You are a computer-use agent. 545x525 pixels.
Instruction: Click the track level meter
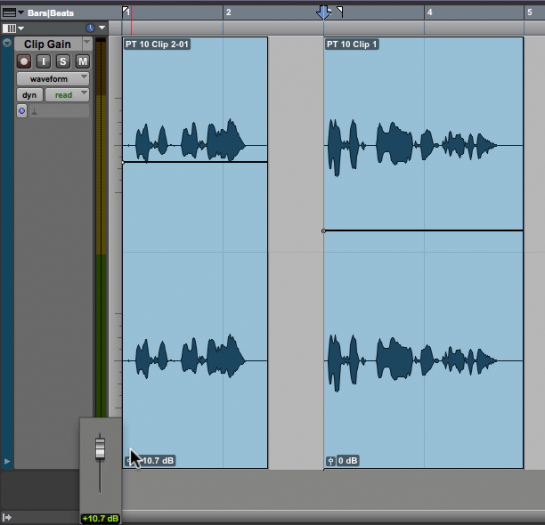point(101,228)
